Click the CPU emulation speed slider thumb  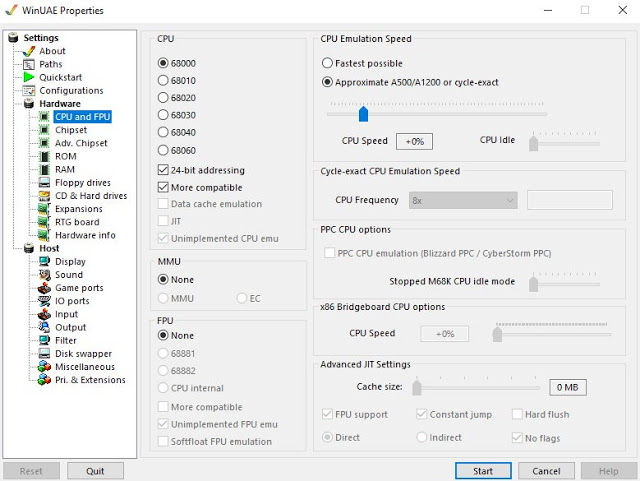pyautogui.click(x=363, y=114)
